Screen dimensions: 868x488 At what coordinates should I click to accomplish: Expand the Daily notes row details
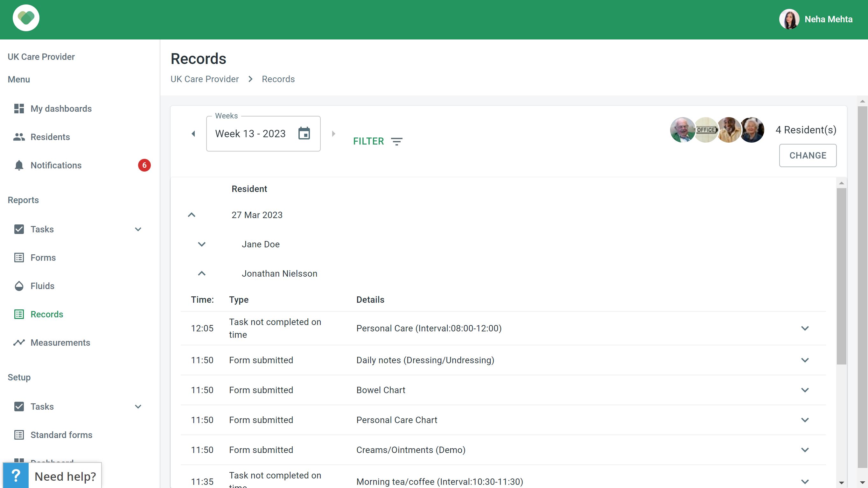(805, 360)
